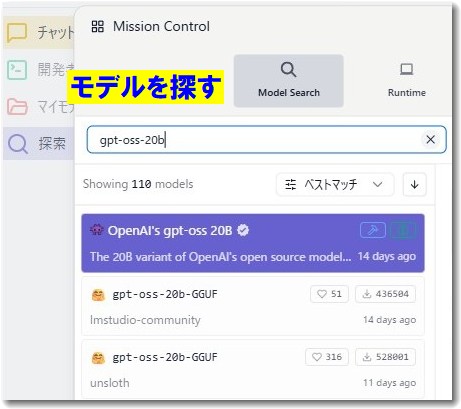
Task: Toggle the sort direction arrow button
Action: click(415, 184)
